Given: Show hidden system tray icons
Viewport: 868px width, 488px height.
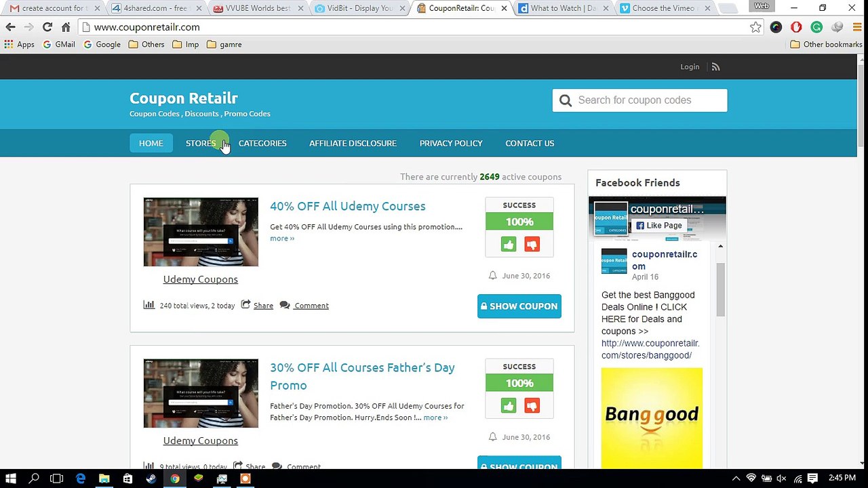Looking at the screenshot, I should tap(736, 479).
